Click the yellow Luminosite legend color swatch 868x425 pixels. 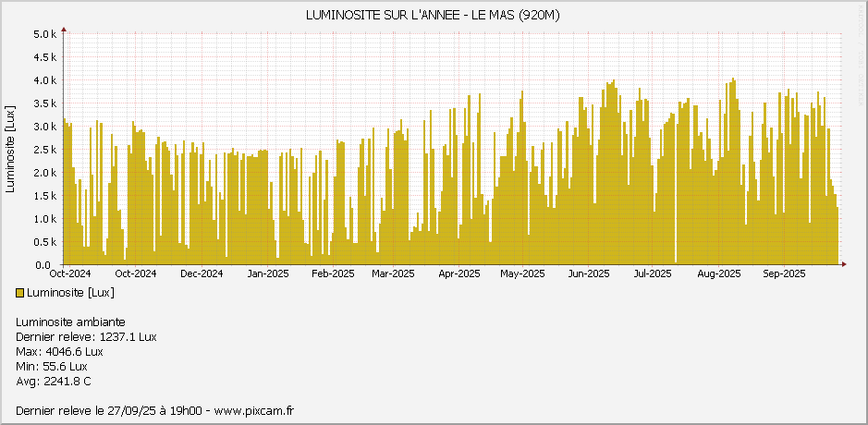[20, 293]
